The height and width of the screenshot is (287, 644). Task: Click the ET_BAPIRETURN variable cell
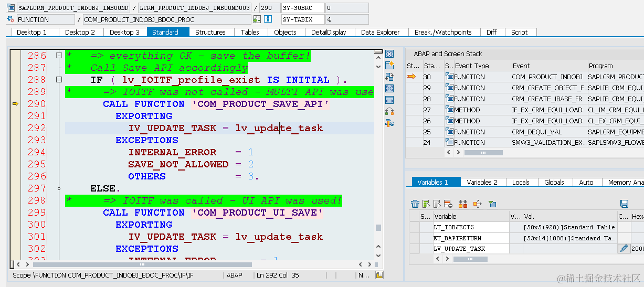tap(471, 238)
